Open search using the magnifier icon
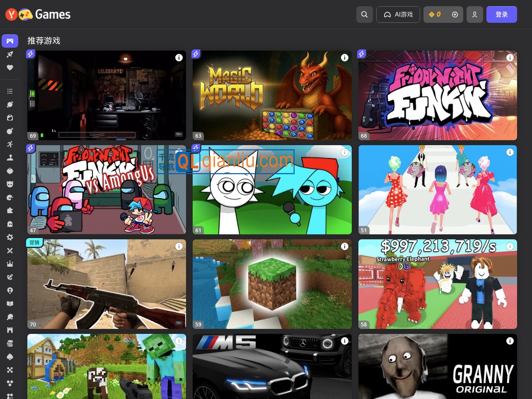Screen dimensions: 532x399 coord(364,14)
